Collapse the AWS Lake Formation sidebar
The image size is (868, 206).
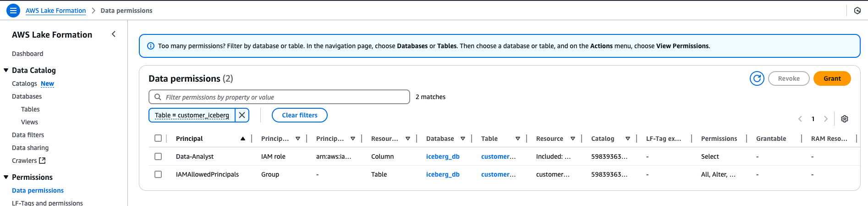point(114,34)
